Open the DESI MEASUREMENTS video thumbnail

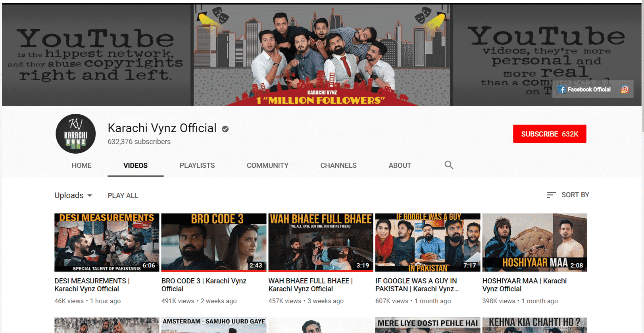tap(107, 243)
